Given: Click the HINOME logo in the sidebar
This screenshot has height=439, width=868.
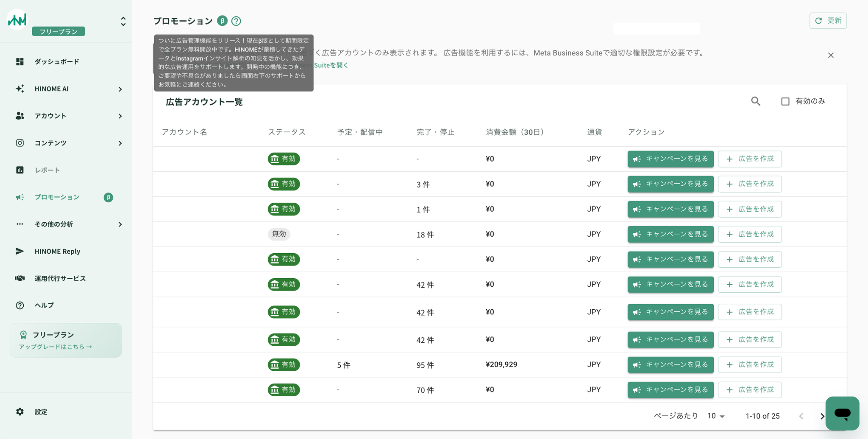Looking at the screenshot, I should coord(17,20).
